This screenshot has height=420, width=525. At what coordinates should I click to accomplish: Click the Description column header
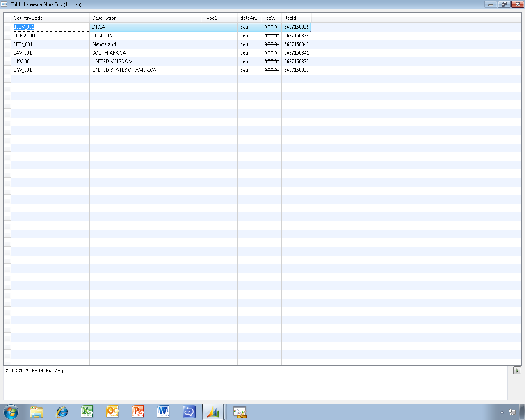[x=105, y=18]
